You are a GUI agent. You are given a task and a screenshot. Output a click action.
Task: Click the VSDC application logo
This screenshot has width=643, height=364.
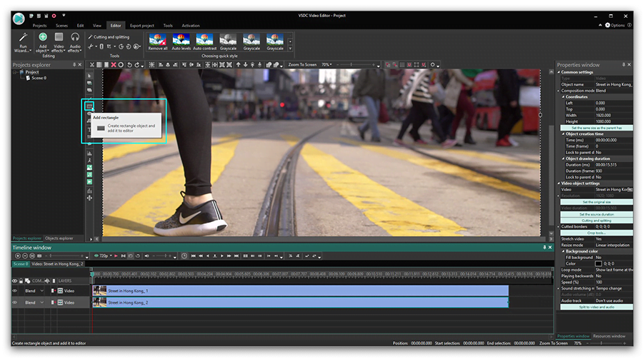coord(19,19)
